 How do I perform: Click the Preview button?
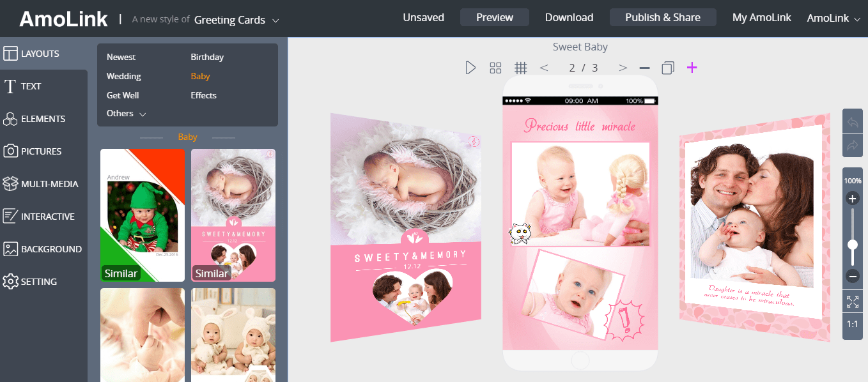tap(495, 17)
